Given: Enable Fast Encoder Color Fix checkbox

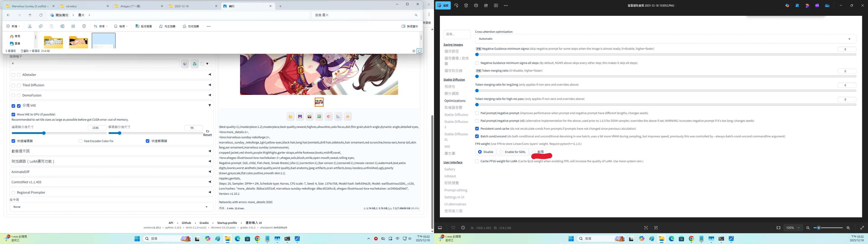Looking at the screenshot, I should pyautogui.click(x=80, y=141).
